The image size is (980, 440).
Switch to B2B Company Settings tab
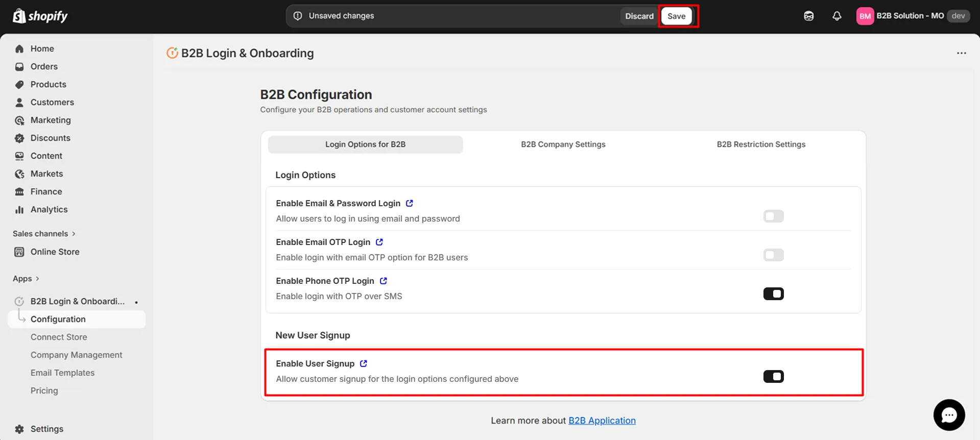coord(563,144)
